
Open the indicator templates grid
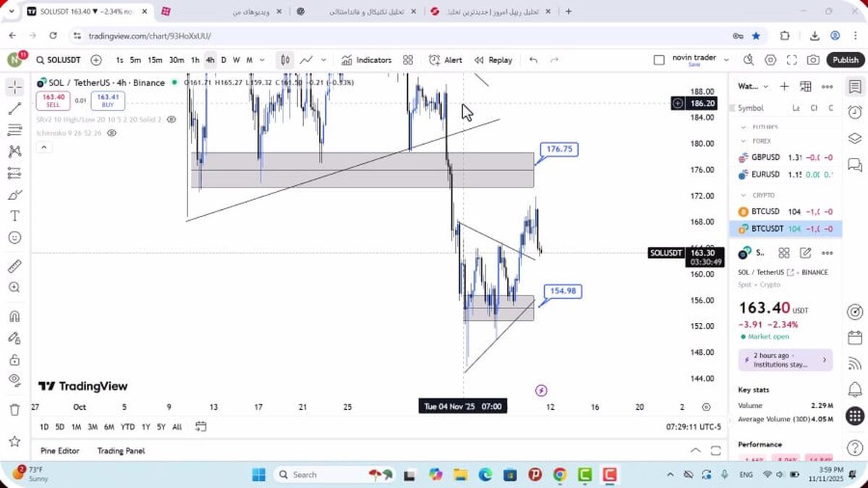(408, 60)
